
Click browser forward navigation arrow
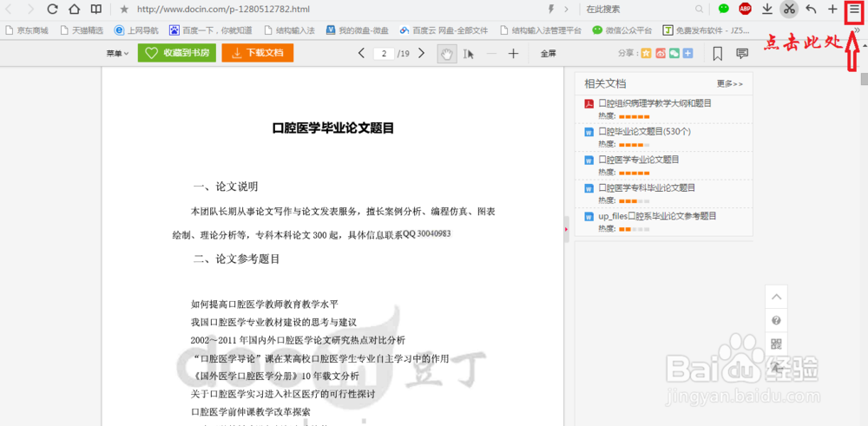click(30, 9)
